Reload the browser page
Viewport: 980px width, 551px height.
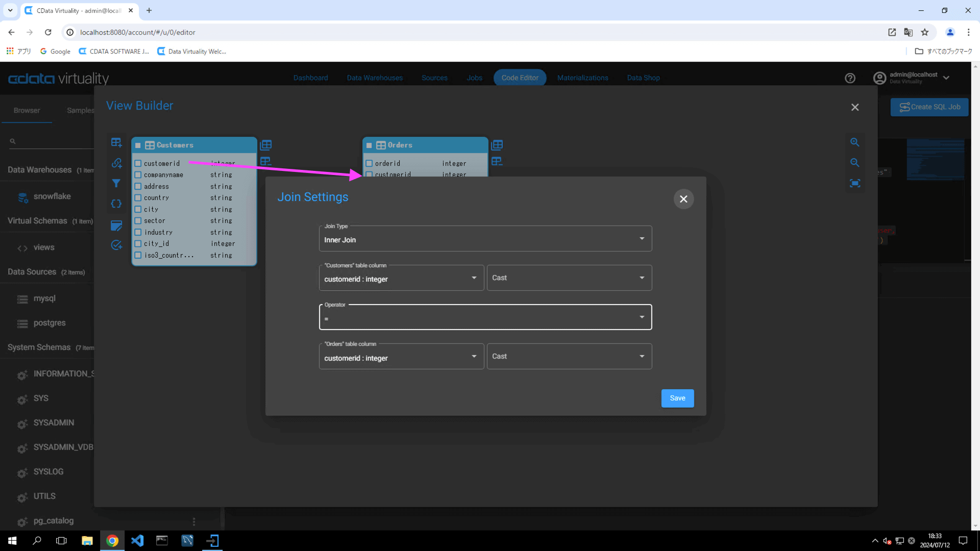coord(48,32)
